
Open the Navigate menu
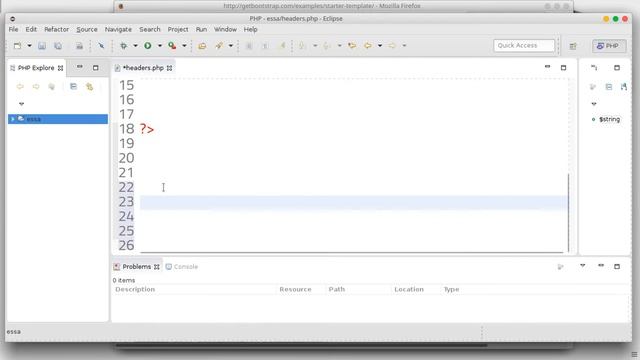(x=118, y=29)
